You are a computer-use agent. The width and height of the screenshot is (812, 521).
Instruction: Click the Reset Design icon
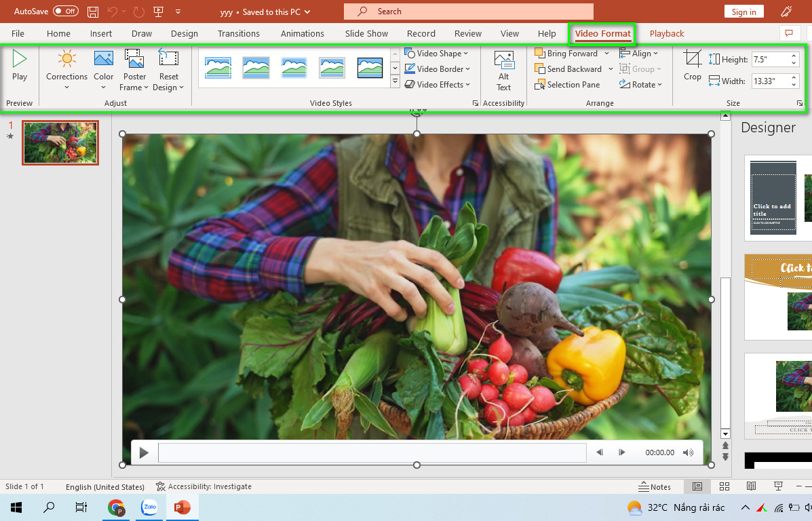click(x=169, y=58)
